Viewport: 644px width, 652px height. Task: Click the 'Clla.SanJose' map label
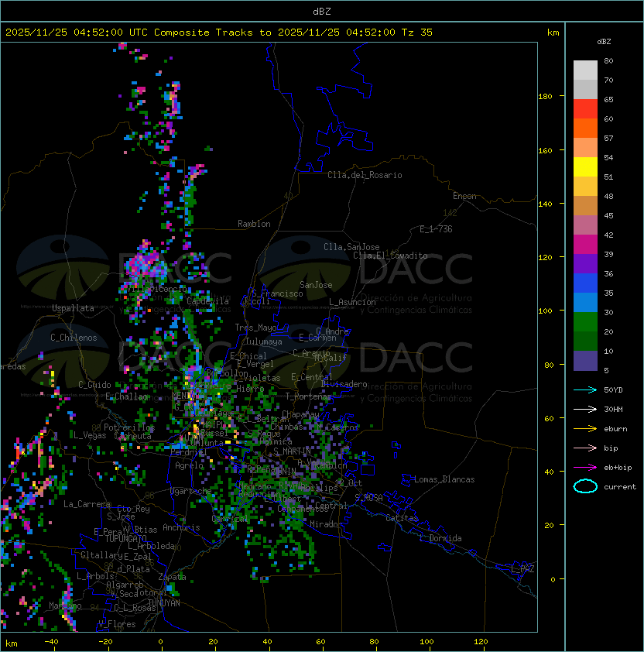point(351,247)
